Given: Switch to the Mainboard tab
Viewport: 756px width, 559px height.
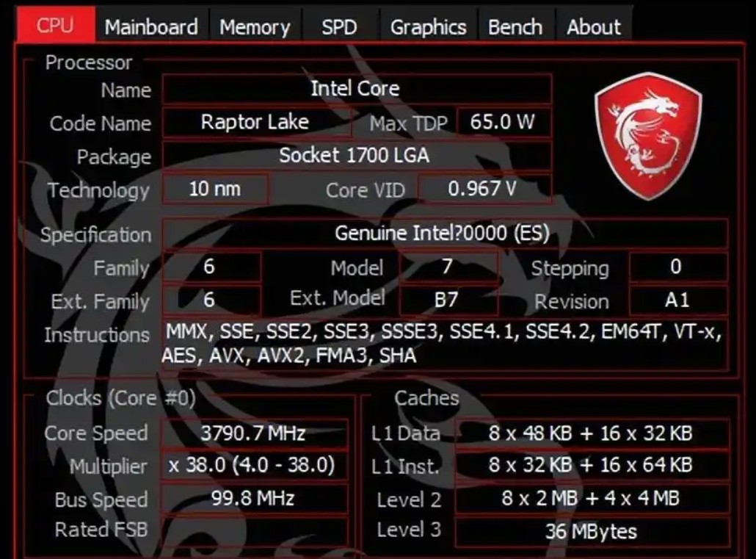Looking at the screenshot, I should [151, 26].
